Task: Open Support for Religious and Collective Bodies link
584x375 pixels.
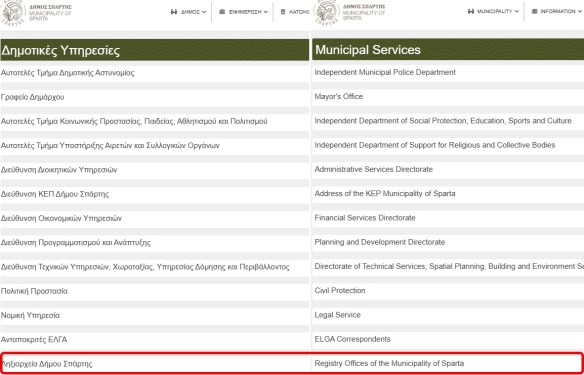Action: click(x=435, y=145)
